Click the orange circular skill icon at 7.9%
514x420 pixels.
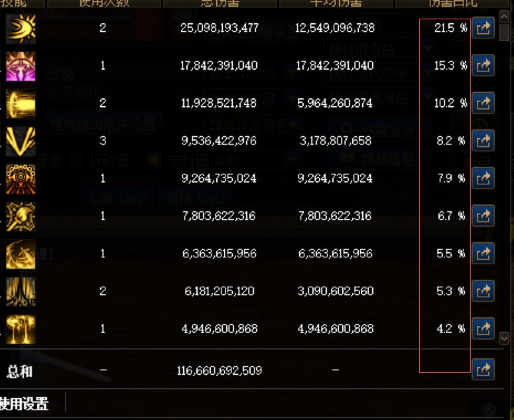pos(21,179)
